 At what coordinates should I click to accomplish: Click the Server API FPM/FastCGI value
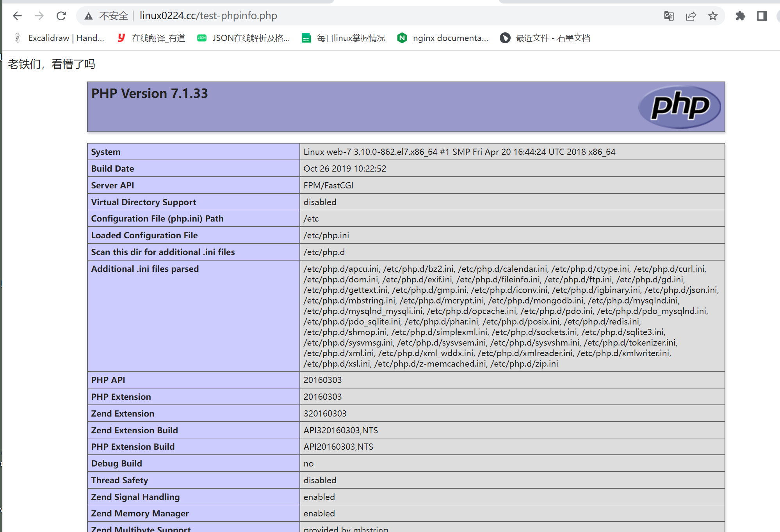[328, 185]
